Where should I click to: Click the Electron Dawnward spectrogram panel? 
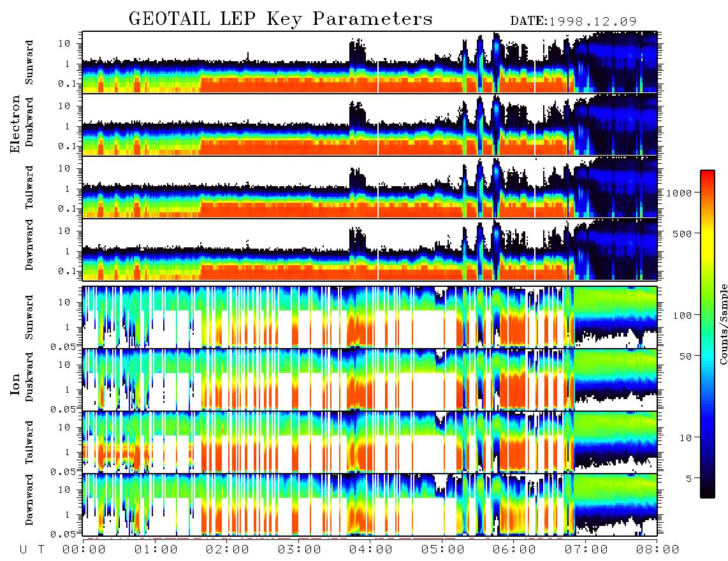tap(370, 249)
